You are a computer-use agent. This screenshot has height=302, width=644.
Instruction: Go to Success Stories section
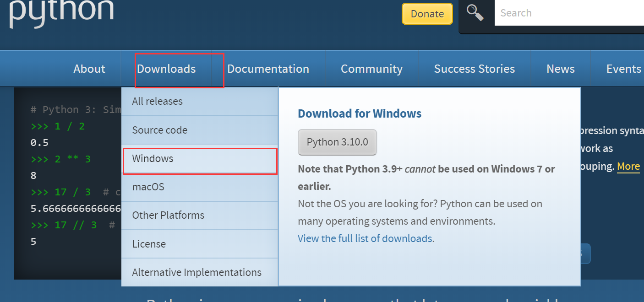[474, 69]
